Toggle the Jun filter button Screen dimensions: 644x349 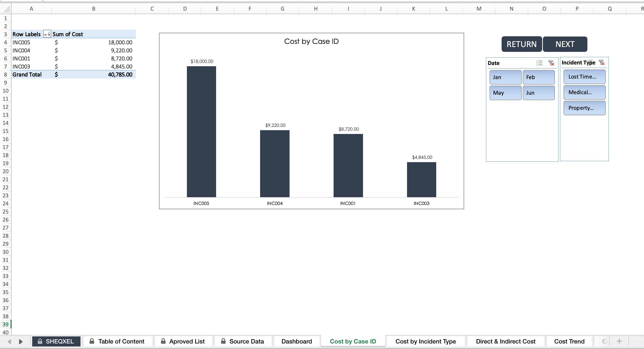(x=539, y=93)
